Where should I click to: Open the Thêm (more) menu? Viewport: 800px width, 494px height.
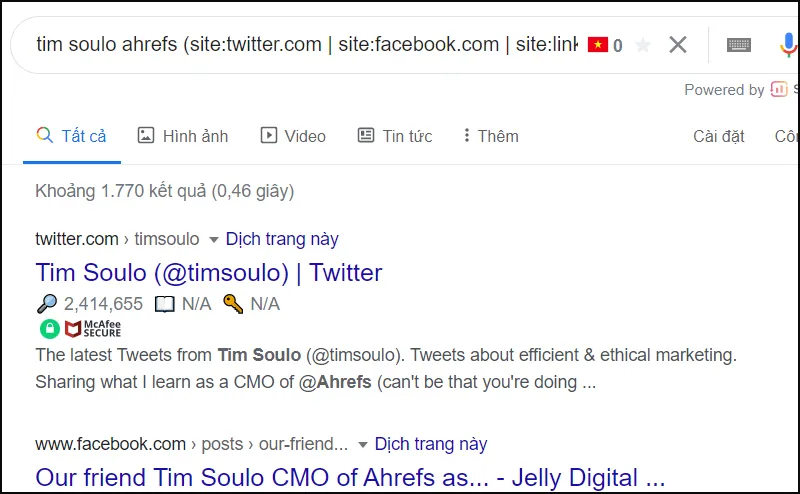490,136
